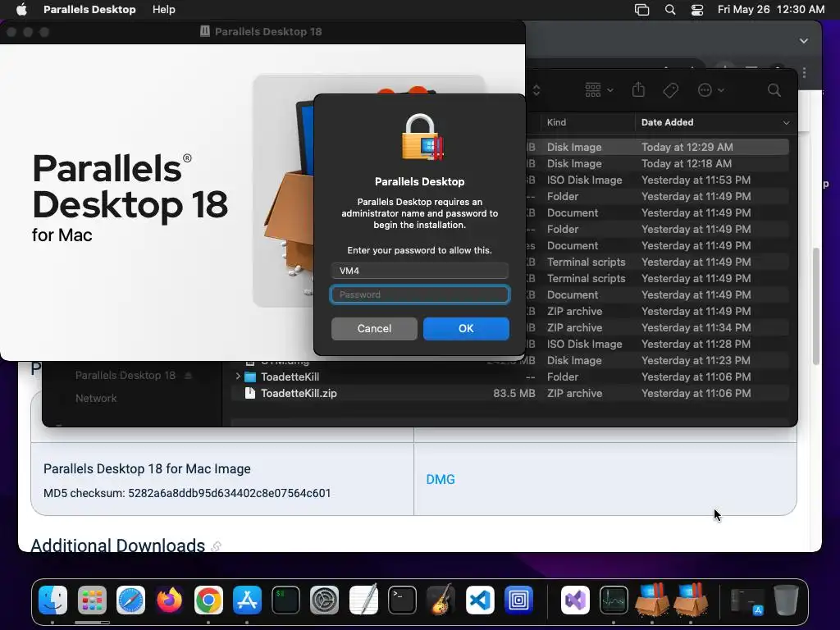This screenshot has width=840, height=630.
Task: Click the VM4 username field
Action: (419, 271)
